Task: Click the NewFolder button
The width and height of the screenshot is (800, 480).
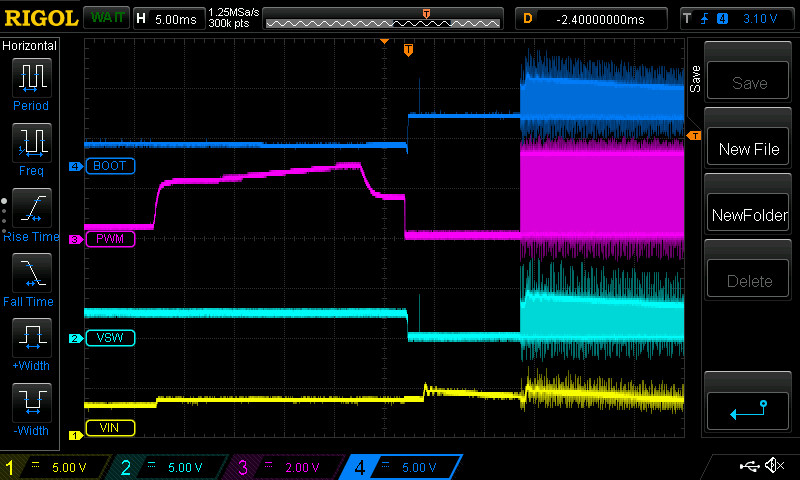Action: click(748, 213)
